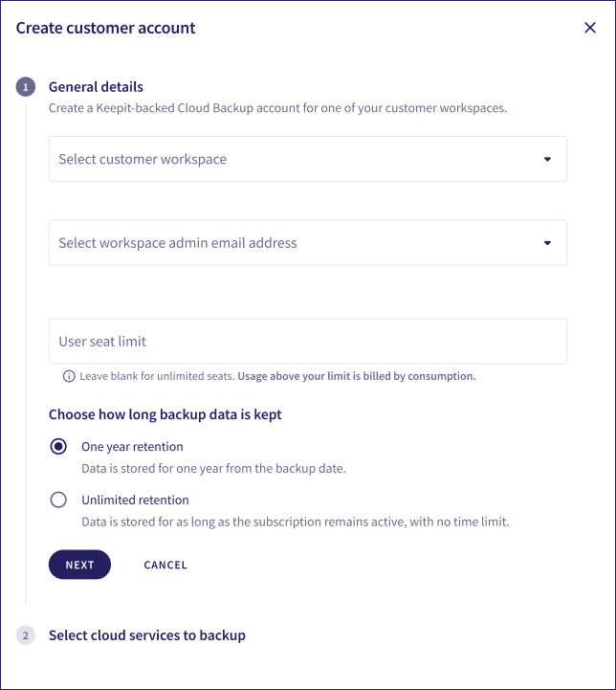Select Unlimited retention radio button
The width and height of the screenshot is (616, 690).
tap(58, 500)
